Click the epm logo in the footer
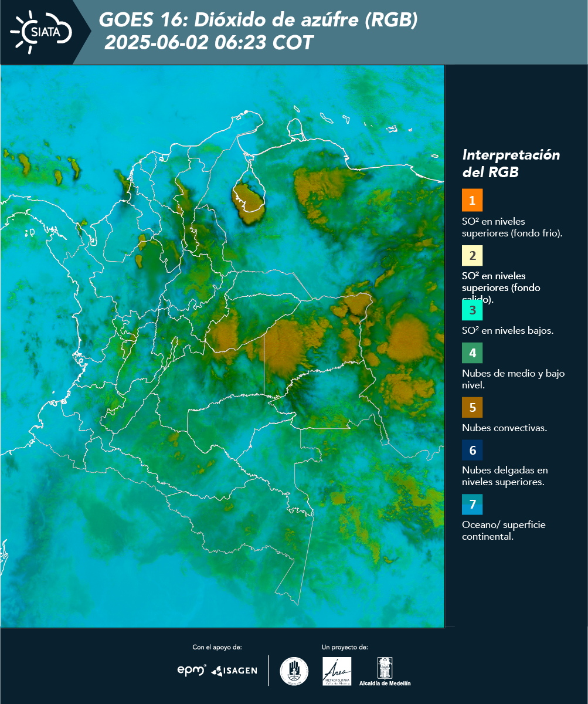588x704 pixels. coord(192,670)
